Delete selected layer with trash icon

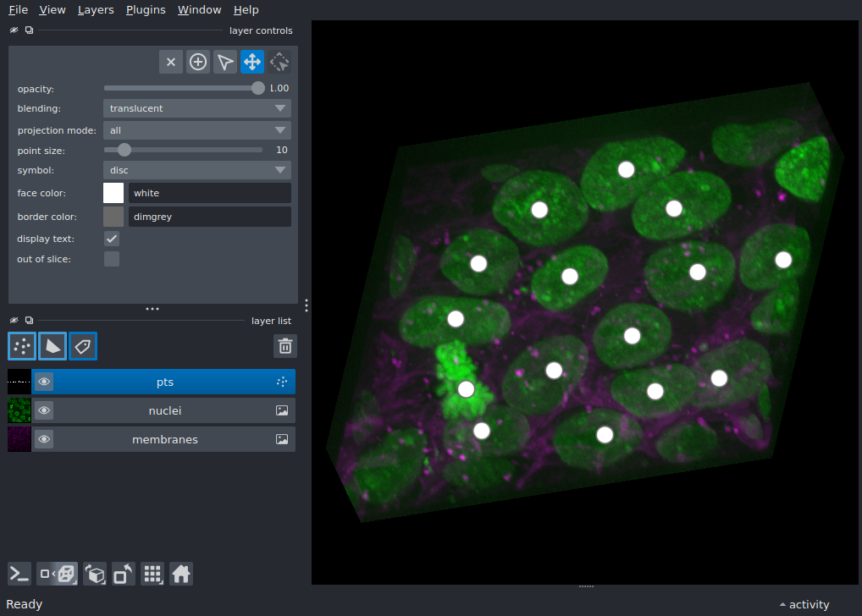coord(285,346)
